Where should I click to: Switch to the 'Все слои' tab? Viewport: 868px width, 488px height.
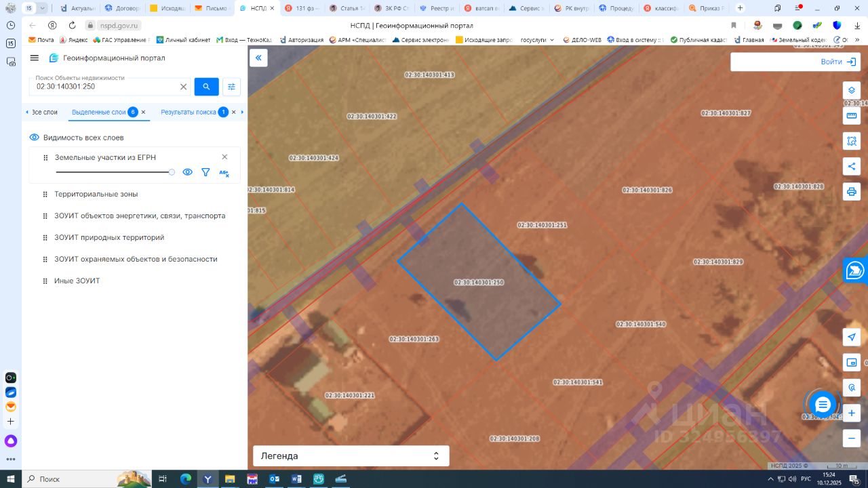pyautogui.click(x=45, y=112)
